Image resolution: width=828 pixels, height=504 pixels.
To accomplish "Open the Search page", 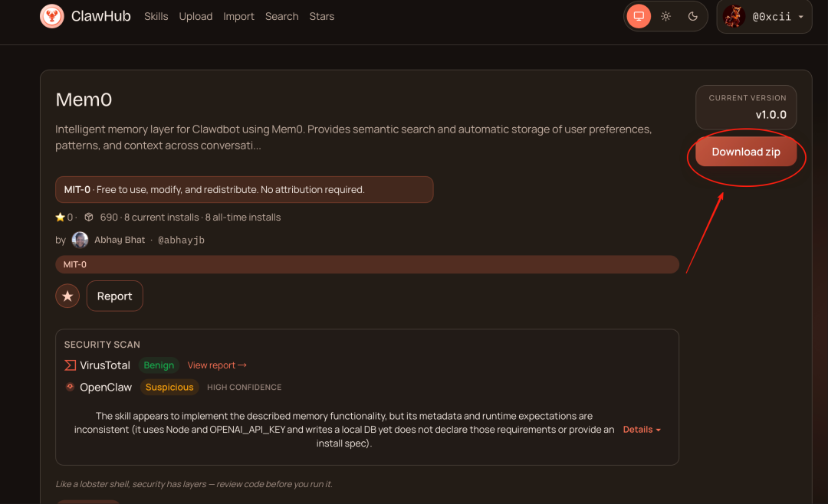I will [x=281, y=16].
